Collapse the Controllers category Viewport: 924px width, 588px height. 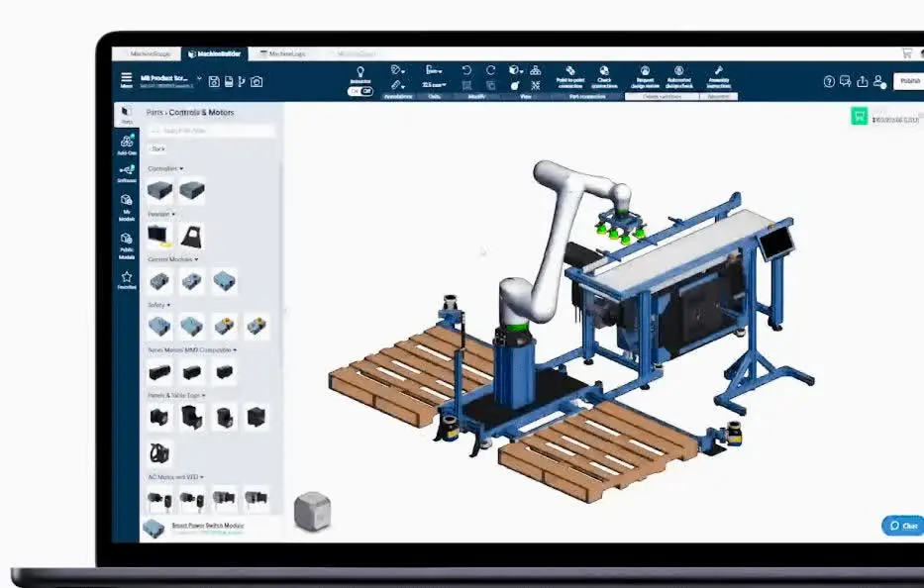[165, 168]
